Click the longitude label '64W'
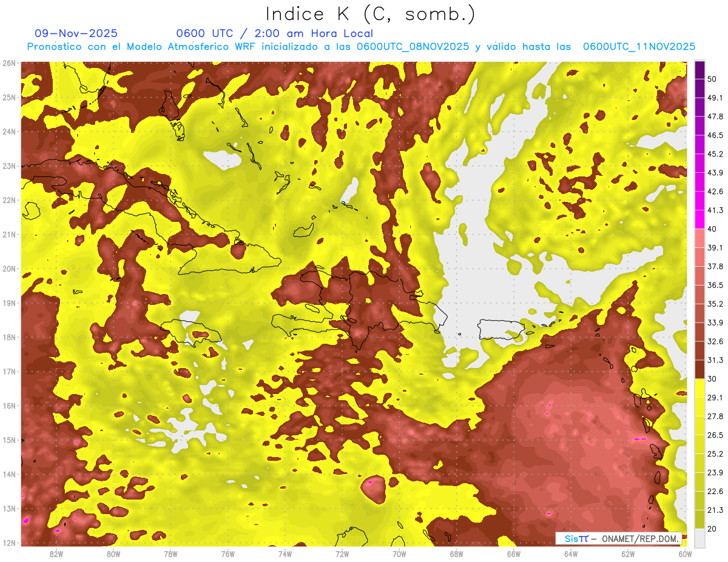Viewport: 728px width, 562px height. [571, 554]
